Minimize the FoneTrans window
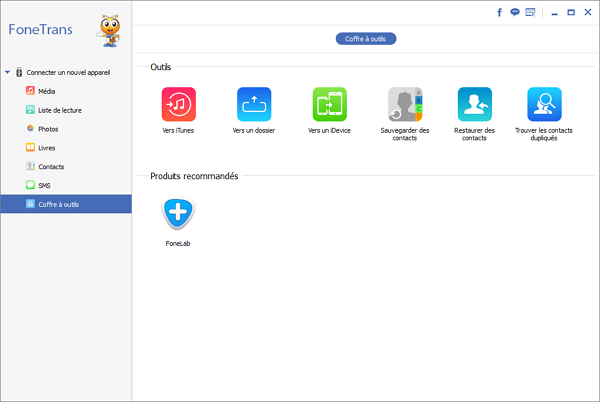Image resolution: width=600 pixels, height=402 pixels. click(x=554, y=13)
